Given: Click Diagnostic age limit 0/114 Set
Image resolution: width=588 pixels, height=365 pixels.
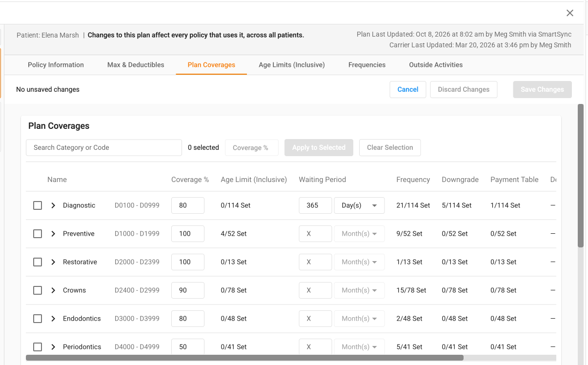Looking at the screenshot, I should point(236,205).
